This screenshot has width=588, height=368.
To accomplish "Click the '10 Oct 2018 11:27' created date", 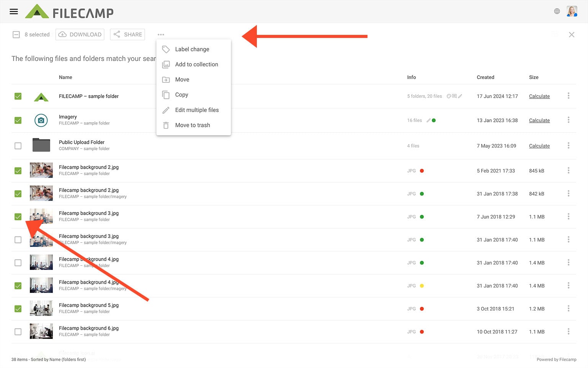I will (x=497, y=332).
